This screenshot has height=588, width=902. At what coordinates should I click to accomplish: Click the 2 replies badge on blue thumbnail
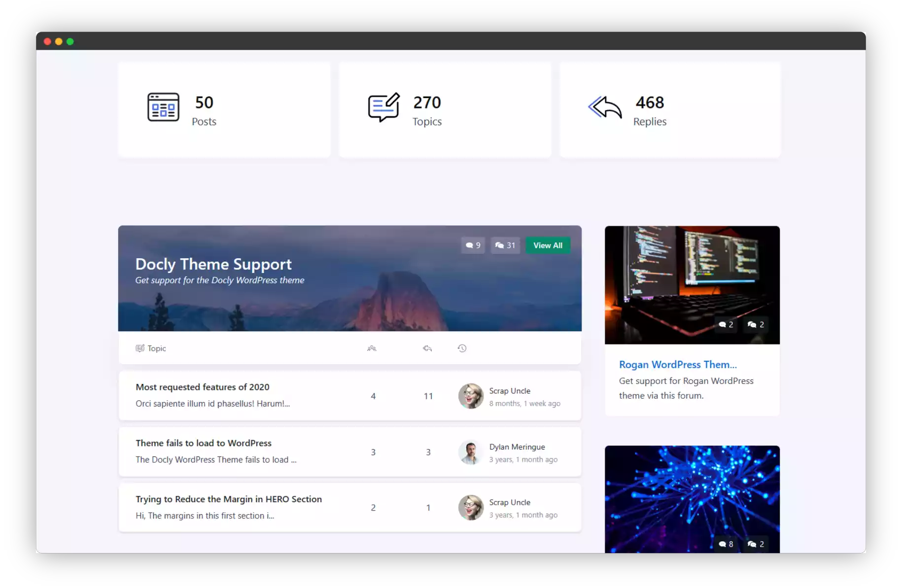coord(756,544)
